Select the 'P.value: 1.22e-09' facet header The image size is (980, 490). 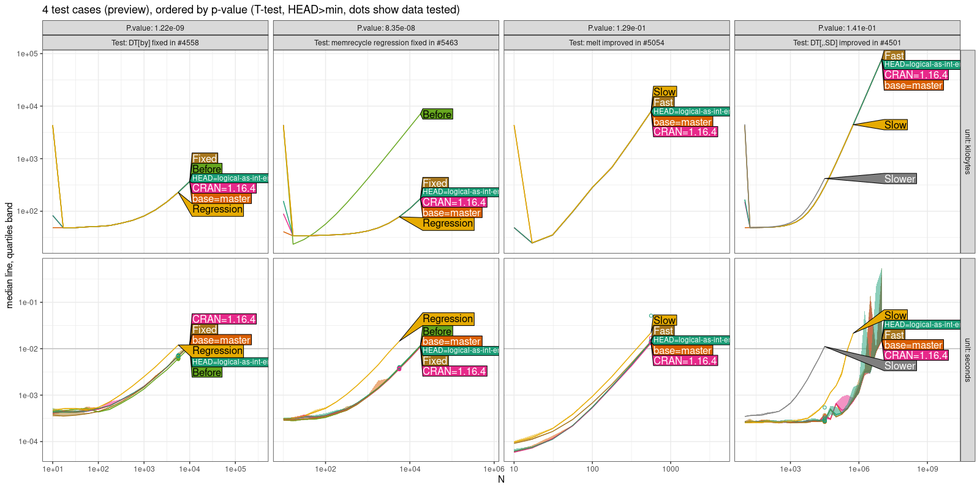click(x=155, y=28)
